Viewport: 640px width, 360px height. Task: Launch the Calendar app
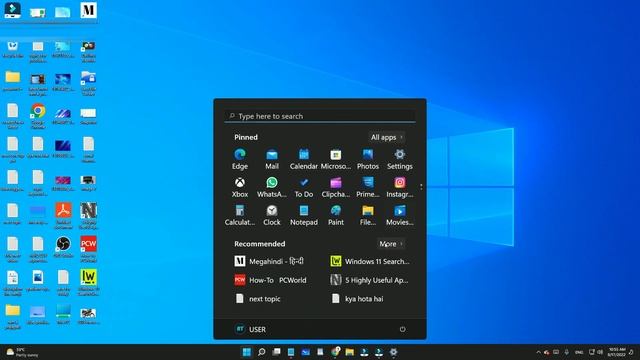pos(304,159)
